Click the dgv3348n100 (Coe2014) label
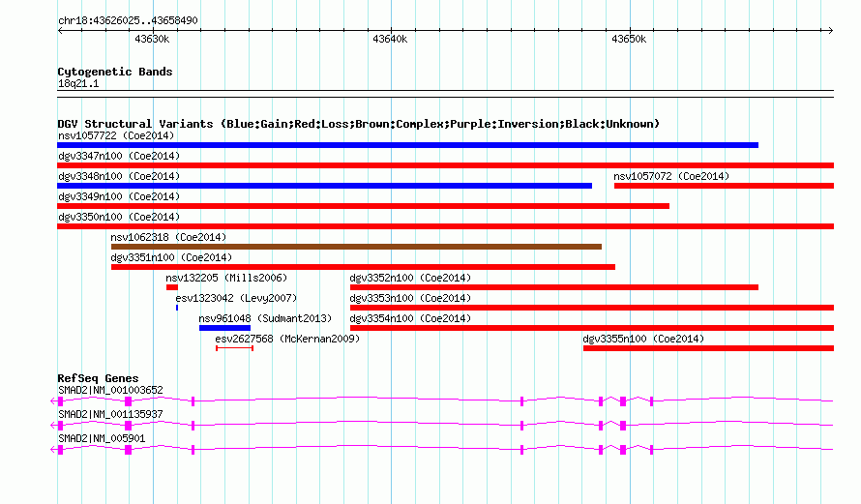The width and height of the screenshot is (861, 504). point(119,176)
